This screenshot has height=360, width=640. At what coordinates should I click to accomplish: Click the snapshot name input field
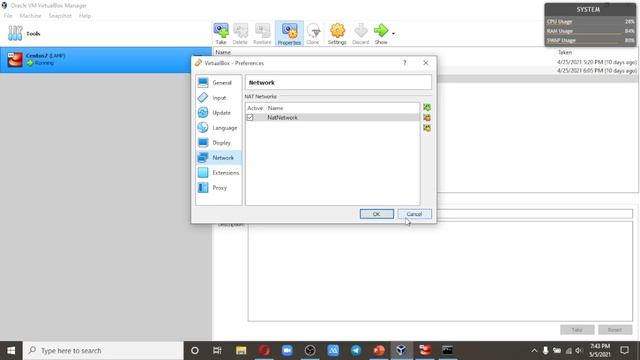pyautogui.click(x=535, y=214)
